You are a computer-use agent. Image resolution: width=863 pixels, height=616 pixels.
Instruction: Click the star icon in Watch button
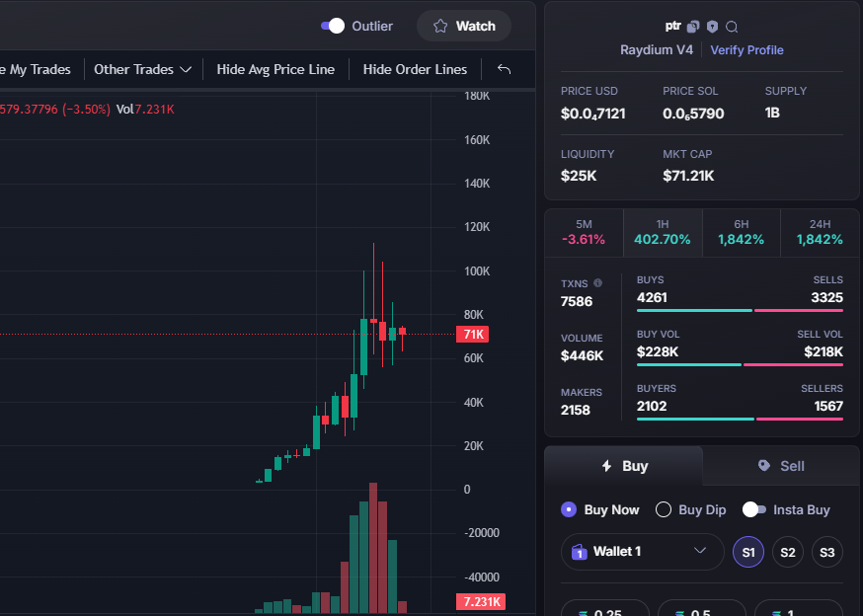coord(440,26)
